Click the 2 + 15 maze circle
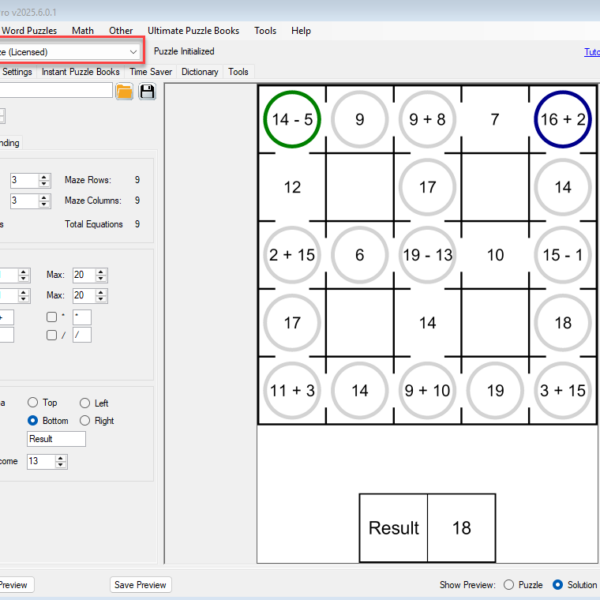 coord(293,255)
